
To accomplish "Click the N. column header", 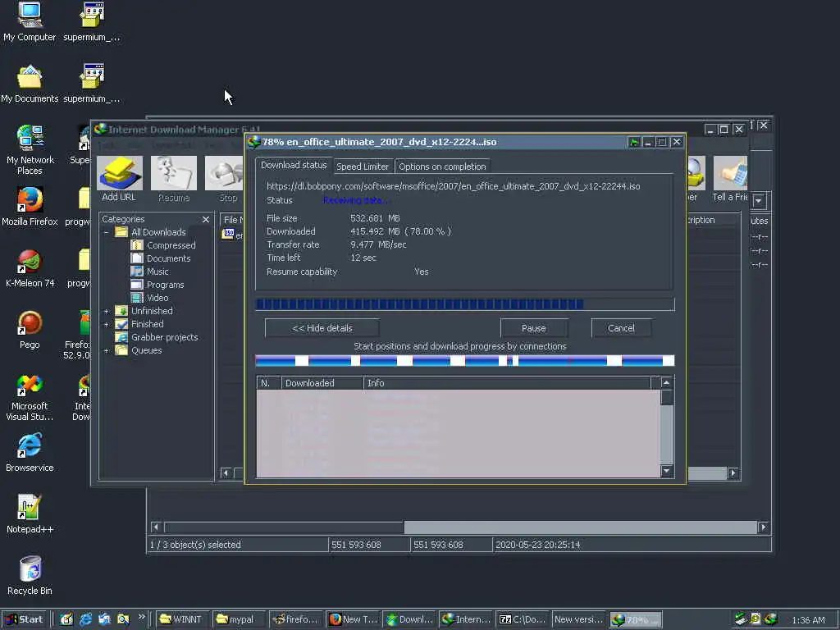I will click(x=268, y=383).
